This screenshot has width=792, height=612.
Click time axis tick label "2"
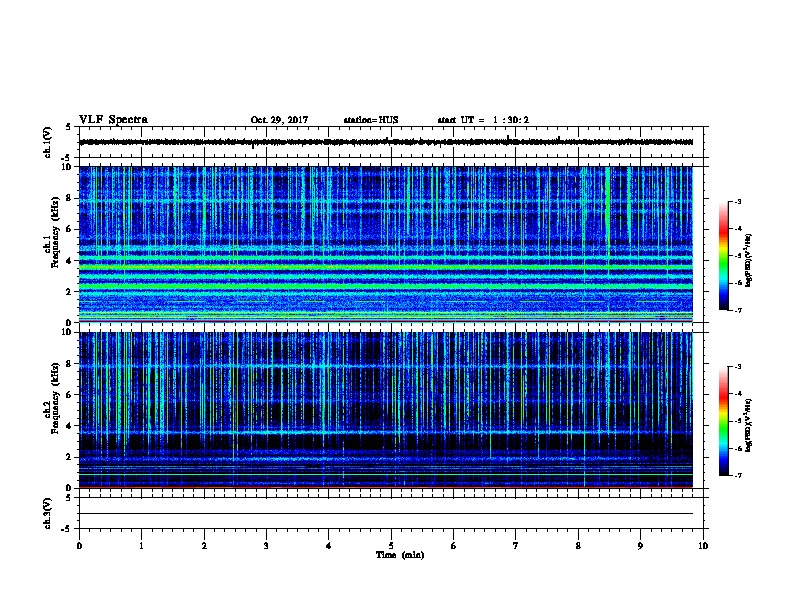[204, 545]
